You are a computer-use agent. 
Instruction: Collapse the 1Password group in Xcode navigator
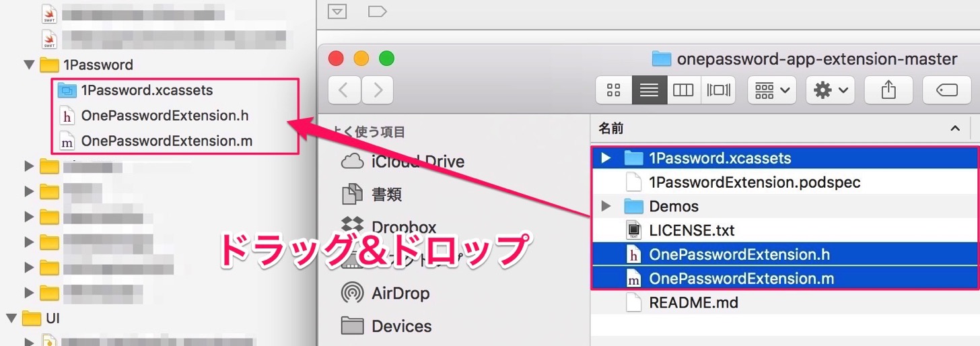coord(29,65)
